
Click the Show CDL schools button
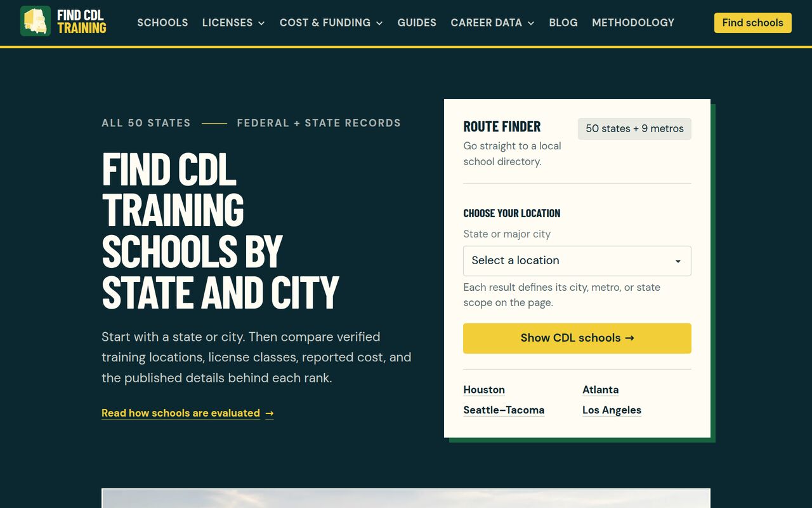(x=577, y=338)
